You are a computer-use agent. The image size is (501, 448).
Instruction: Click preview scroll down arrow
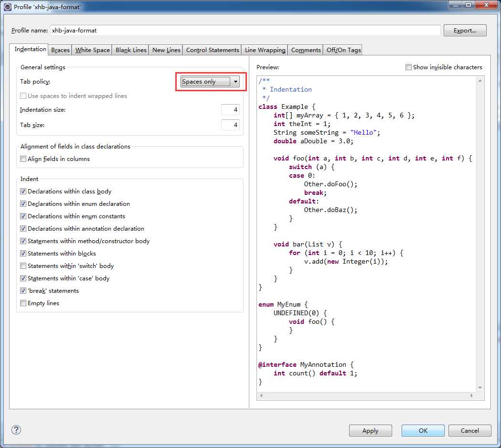pos(480,388)
